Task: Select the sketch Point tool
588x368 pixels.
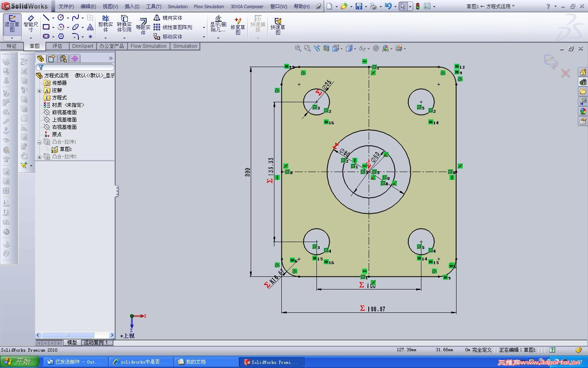Action: pyautogui.click(x=90, y=36)
